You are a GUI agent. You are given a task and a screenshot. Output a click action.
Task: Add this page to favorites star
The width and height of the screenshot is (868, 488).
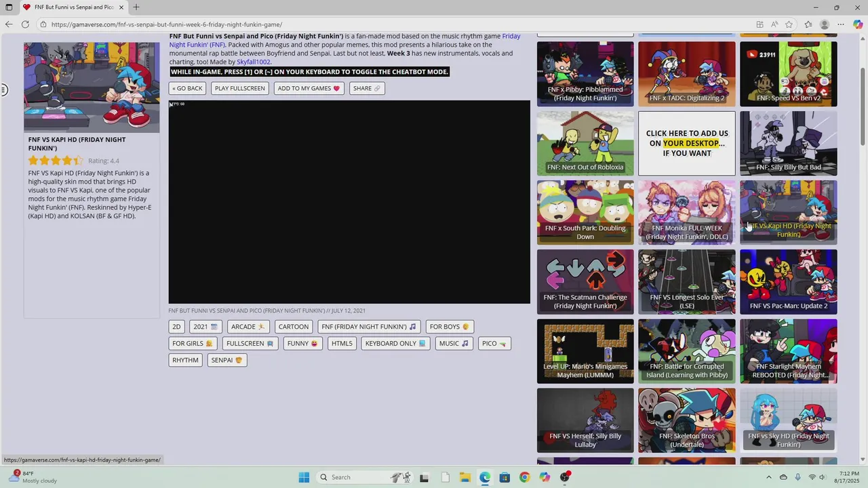[x=789, y=24]
